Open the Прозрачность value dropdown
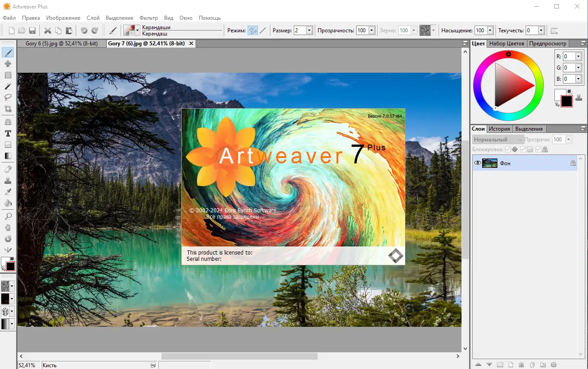The width and height of the screenshot is (588, 369). tap(371, 31)
